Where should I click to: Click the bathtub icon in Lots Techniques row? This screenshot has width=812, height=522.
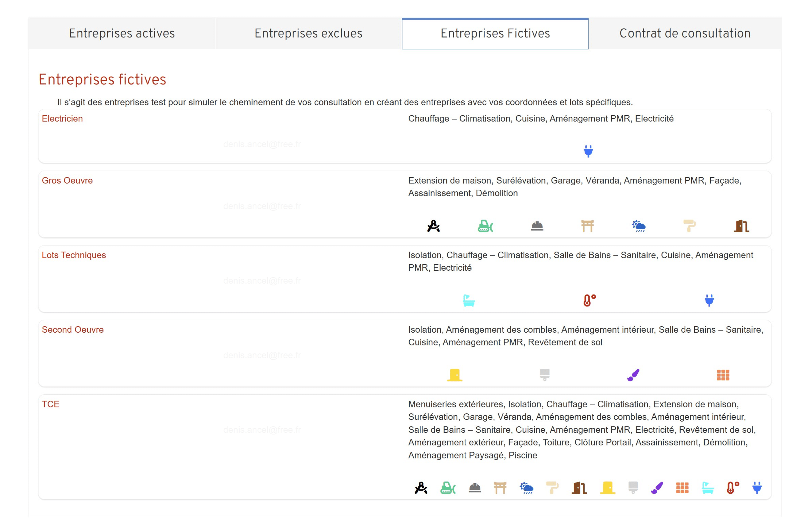coord(469,300)
